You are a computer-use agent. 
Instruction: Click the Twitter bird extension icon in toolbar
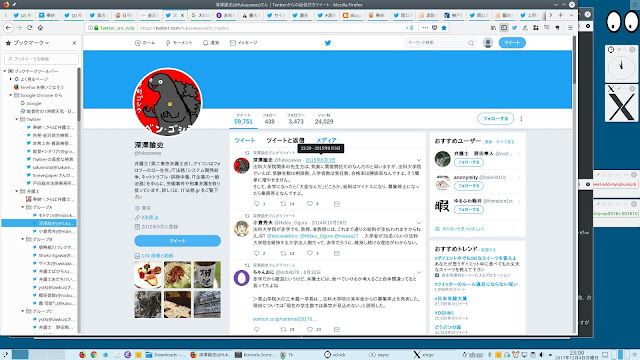tap(515, 28)
